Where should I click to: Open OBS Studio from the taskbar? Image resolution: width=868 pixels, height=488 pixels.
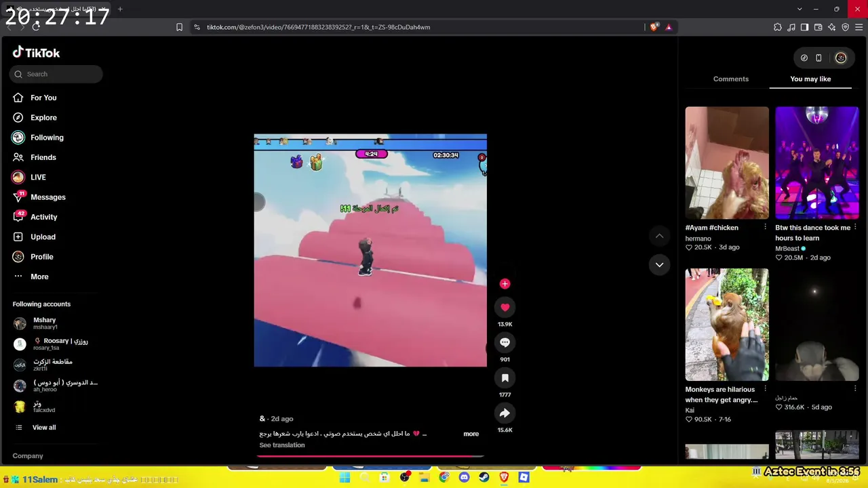(x=405, y=478)
